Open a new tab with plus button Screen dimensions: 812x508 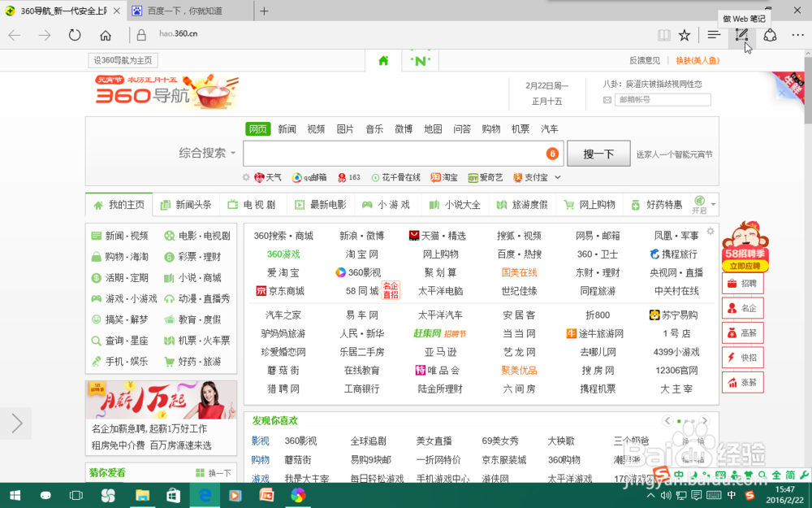coord(264,11)
